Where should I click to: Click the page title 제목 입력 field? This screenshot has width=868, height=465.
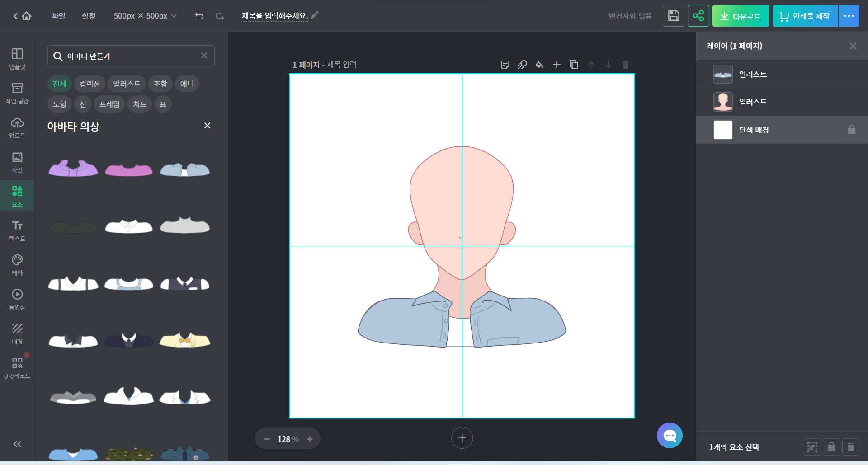point(342,65)
